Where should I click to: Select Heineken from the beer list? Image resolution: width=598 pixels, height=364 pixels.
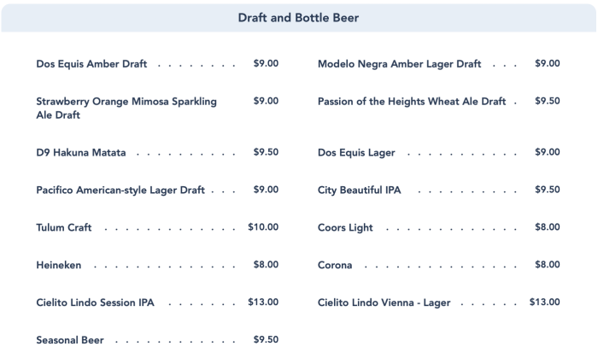[x=59, y=266]
